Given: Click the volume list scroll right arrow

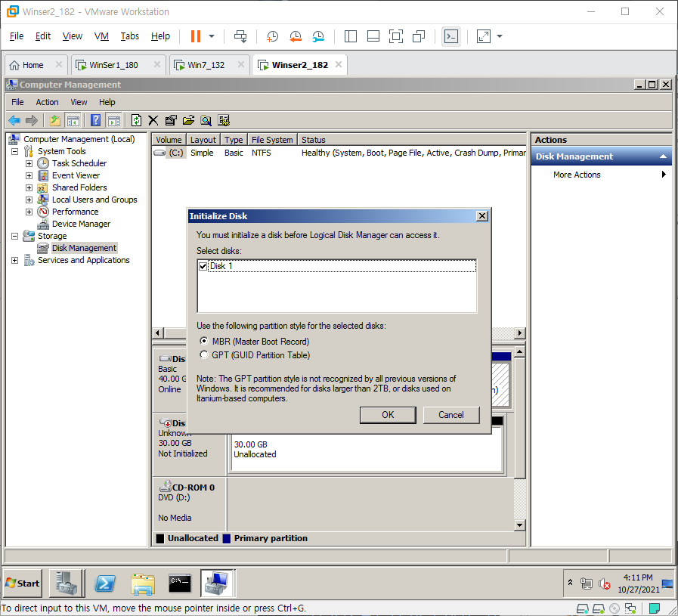Looking at the screenshot, I should coord(520,333).
